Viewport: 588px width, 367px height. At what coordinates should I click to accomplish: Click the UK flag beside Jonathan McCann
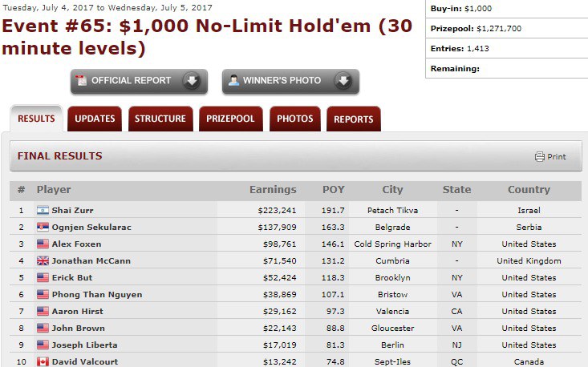click(x=43, y=260)
